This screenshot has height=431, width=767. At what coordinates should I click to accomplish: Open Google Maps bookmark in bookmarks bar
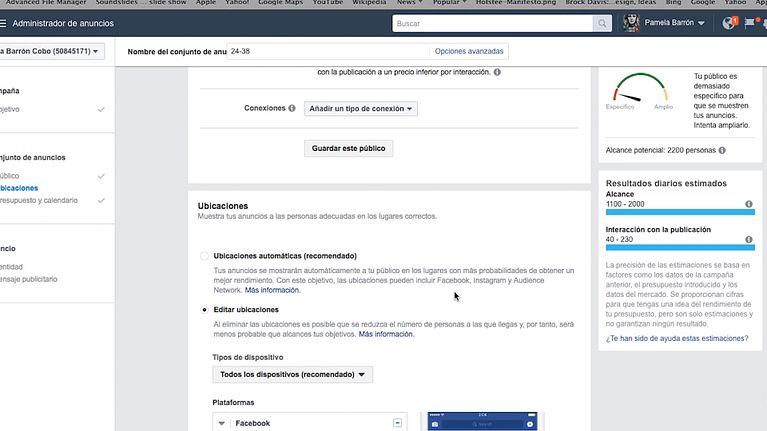281,2
